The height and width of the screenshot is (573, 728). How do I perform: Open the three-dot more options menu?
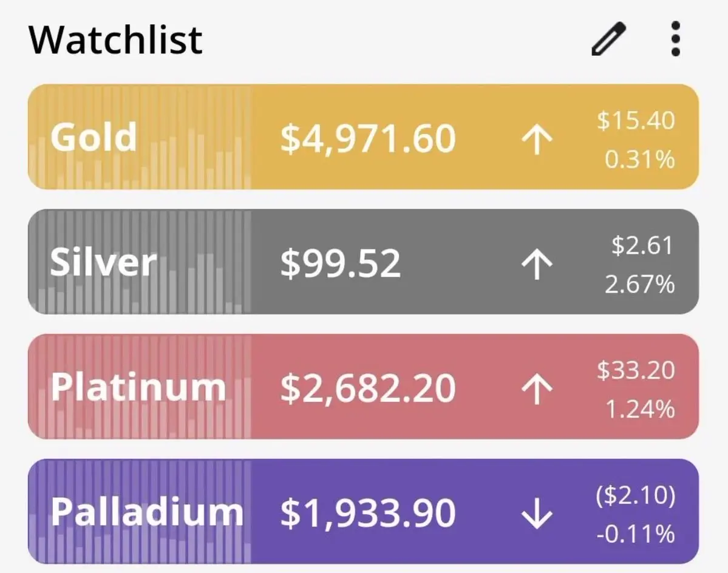pos(675,39)
